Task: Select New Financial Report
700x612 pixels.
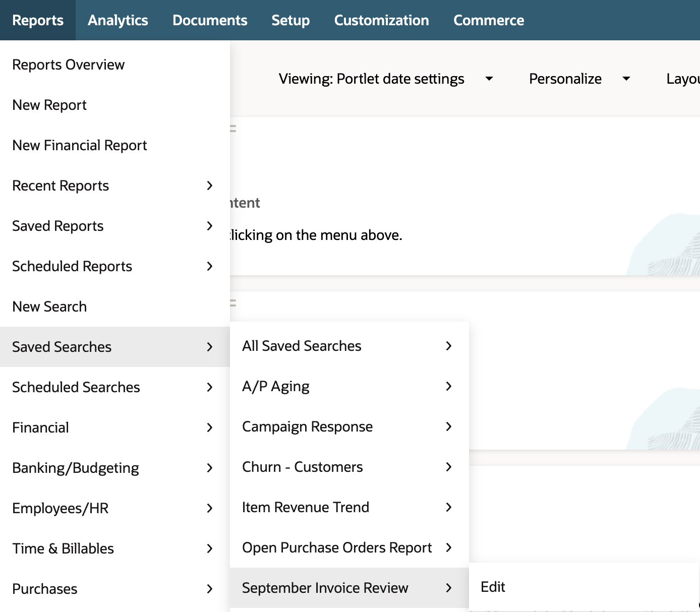Action: [115, 145]
